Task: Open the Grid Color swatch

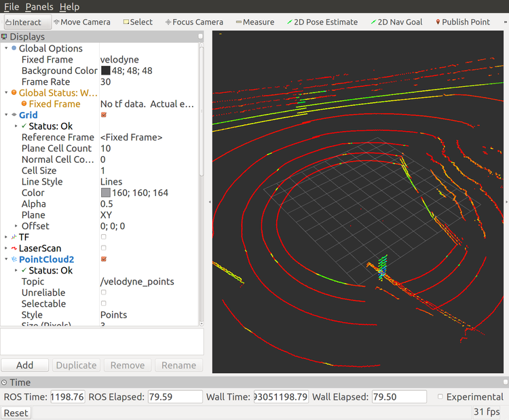Action: pyautogui.click(x=106, y=193)
